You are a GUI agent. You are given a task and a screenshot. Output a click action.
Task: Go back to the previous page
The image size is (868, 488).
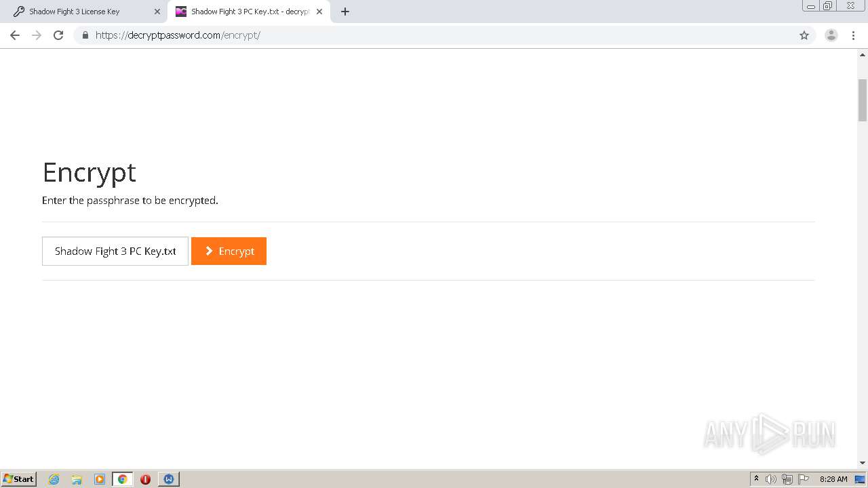pyautogui.click(x=15, y=35)
